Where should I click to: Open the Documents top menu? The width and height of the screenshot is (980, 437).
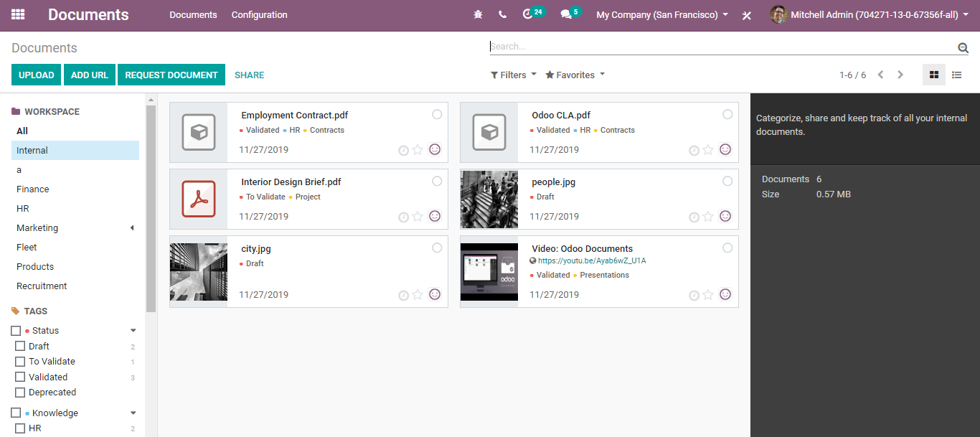(193, 14)
